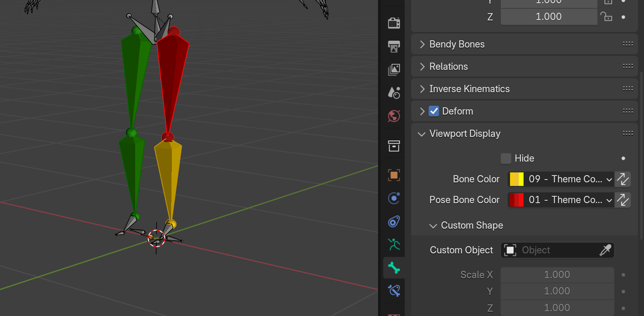Click the swap button beside Bone Color
This screenshot has height=316, width=644.
623,179
